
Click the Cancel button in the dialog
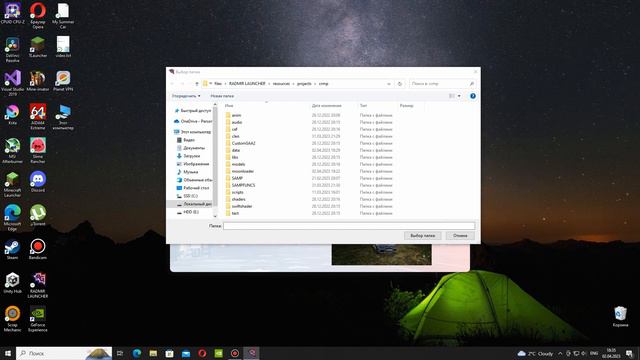pos(460,236)
